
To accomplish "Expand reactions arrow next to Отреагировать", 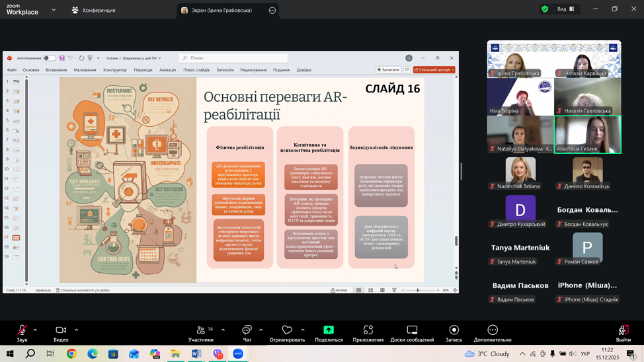I will pyautogui.click(x=303, y=330).
